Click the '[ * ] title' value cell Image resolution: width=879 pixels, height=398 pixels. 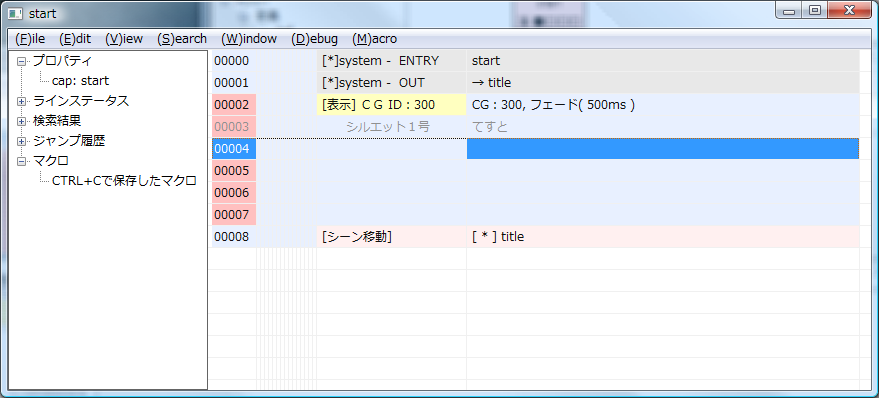[663, 237]
